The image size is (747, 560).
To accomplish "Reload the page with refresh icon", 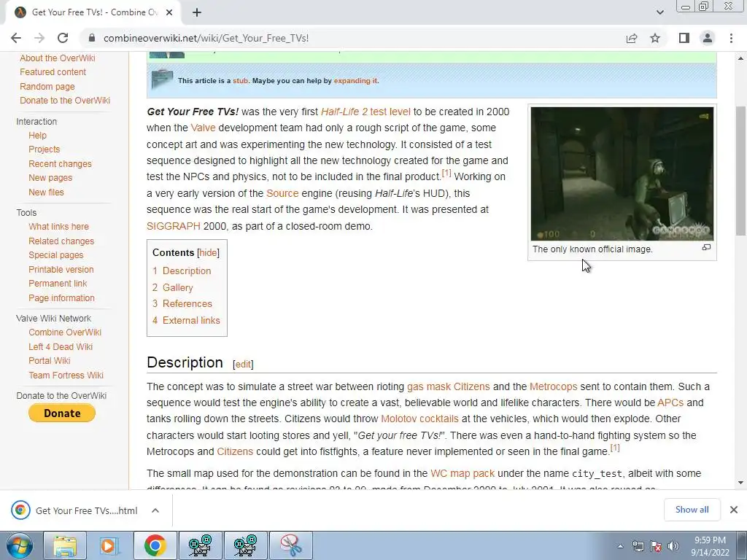I will (63, 38).
